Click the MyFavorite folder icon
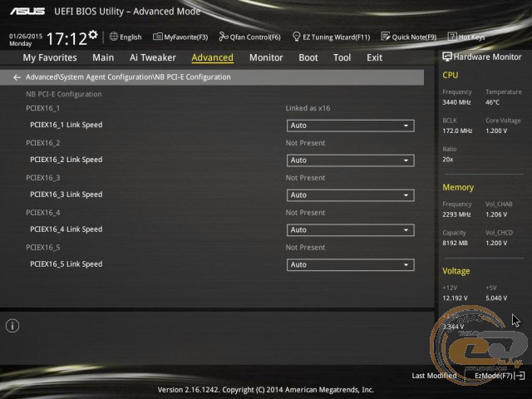532x399 pixels. tap(157, 37)
